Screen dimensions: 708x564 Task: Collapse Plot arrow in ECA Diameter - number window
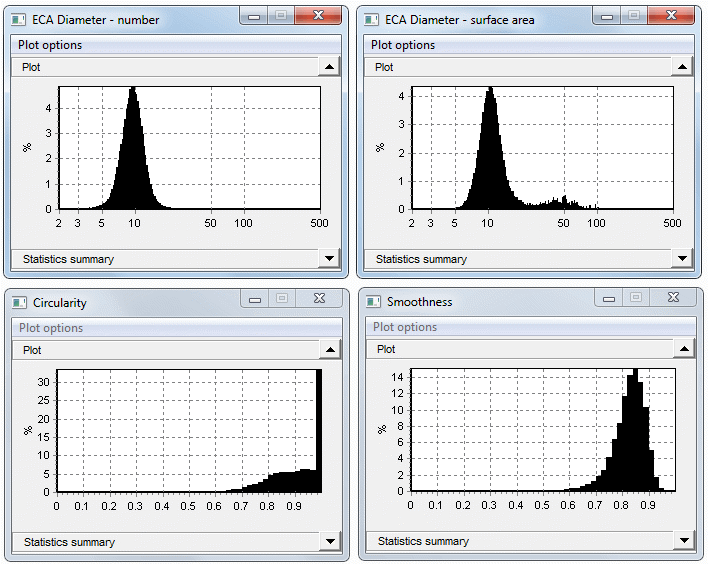[x=329, y=67]
